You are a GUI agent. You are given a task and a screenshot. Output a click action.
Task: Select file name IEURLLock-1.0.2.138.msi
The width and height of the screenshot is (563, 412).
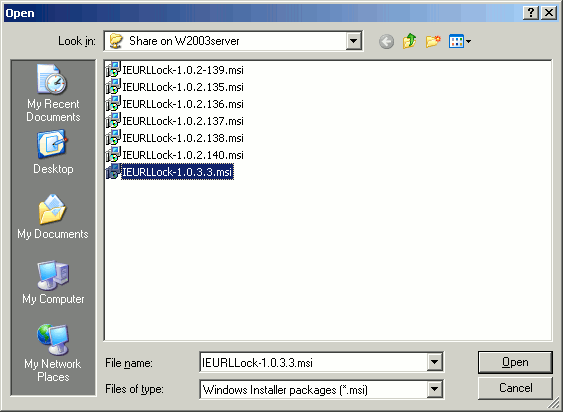click(183, 138)
